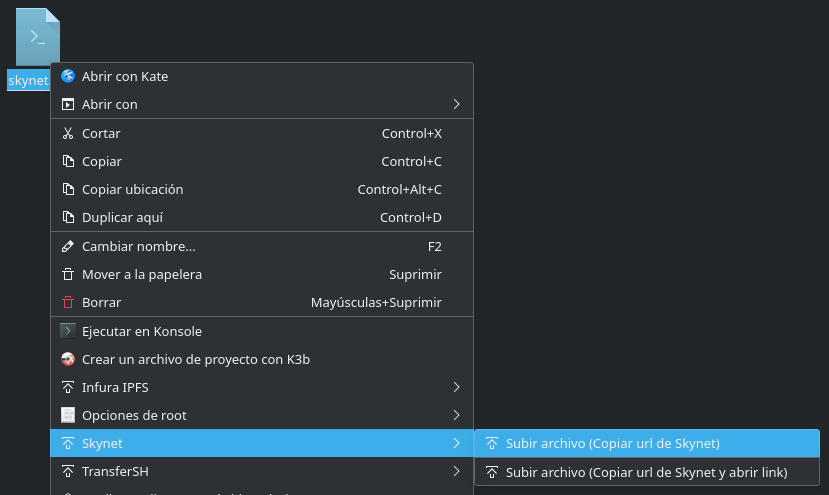
Task: Expand the Opciones de root submenu arrow
Action: pyautogui.click(x=457, y=415)
